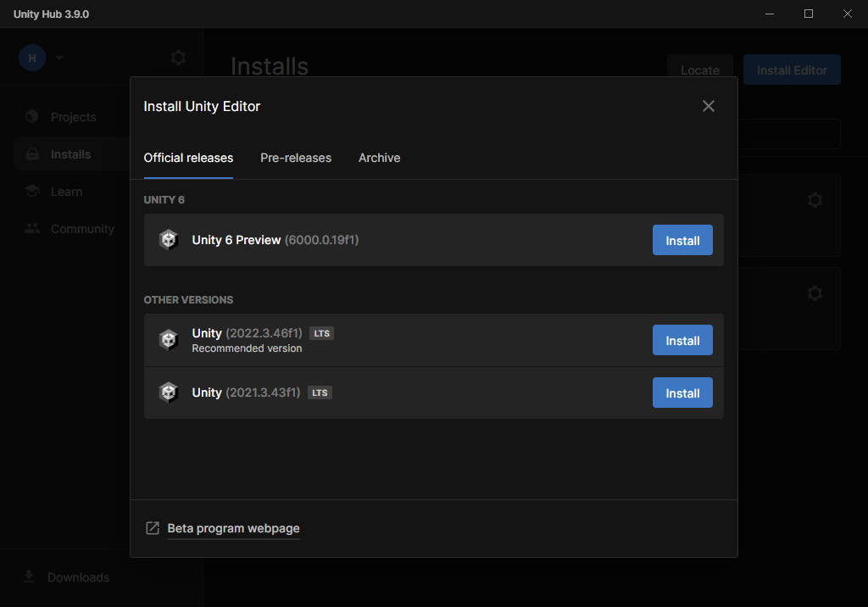Click the Unity cube icon for 2021.3.43f1

(x=169, y=393)
